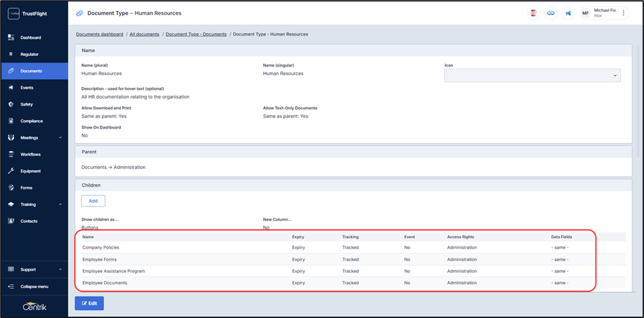Follow the Documents dashboard breadcrumb link
This screenshot has height=318, width=644.
(x=99, y=34)
